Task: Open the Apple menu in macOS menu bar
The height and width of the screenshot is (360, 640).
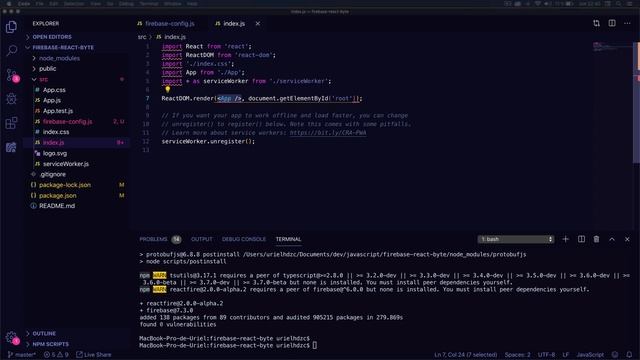Action: [x=9, y=4]
